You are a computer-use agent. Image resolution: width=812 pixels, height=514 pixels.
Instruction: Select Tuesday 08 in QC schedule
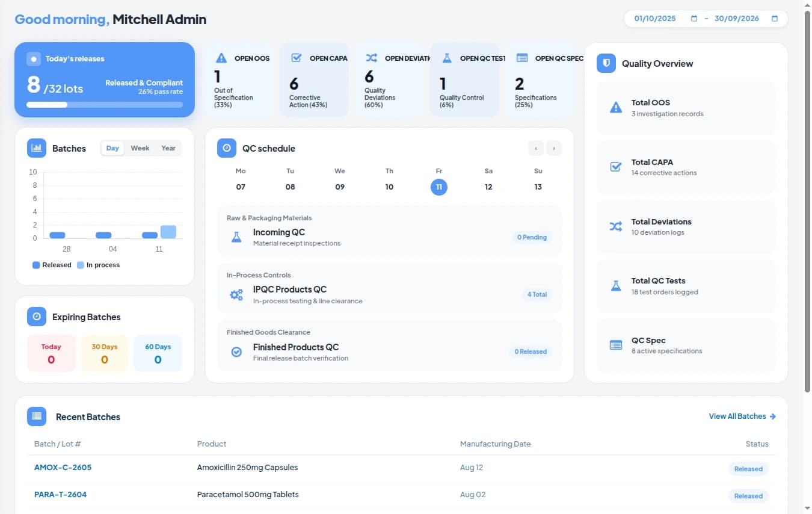point(291,187)
